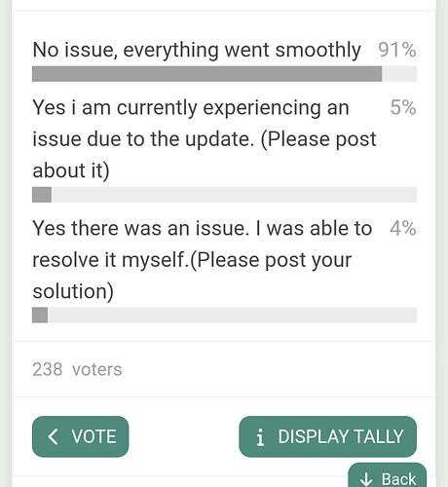The width and height of the screenshot is (448, 487).
Task: Click the left chevron icon on VOTE
Action: [x=54, y=436]
